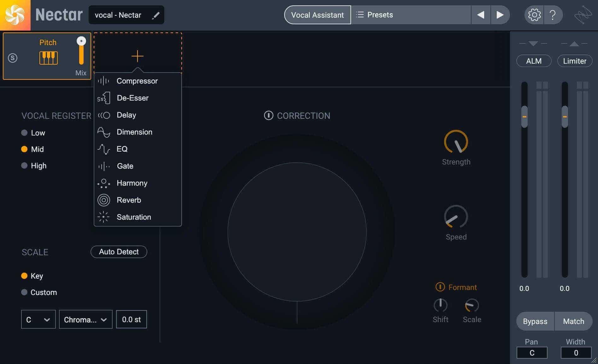The height and width of the screenshot is (364, 598).
Task: Click the iZotope Nectar logo icon
Action: click(15, 15)
